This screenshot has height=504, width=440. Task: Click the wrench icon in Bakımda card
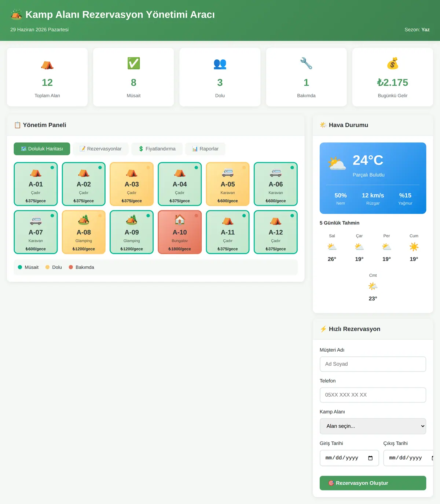click(x=306, y=63)
